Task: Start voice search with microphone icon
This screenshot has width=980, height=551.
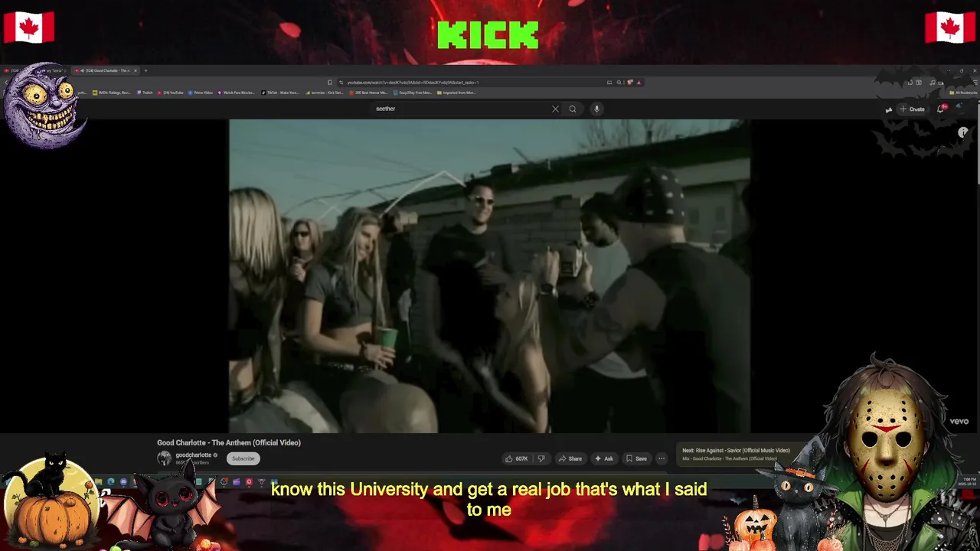Action: [x=596, y=109]
